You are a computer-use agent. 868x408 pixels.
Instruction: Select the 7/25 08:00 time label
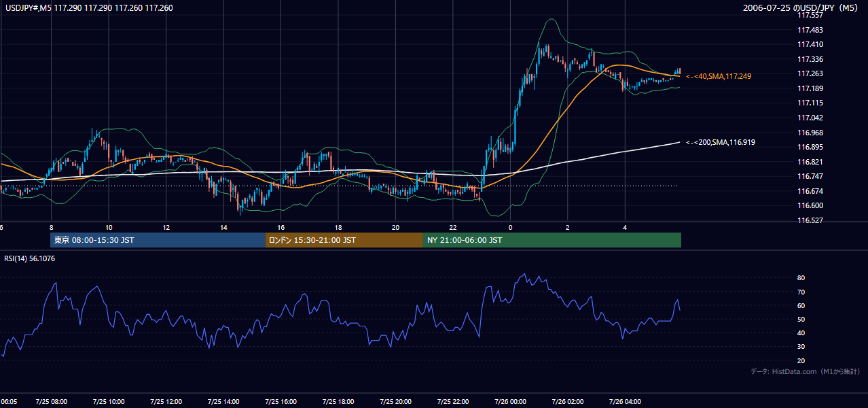coord(51,402)
